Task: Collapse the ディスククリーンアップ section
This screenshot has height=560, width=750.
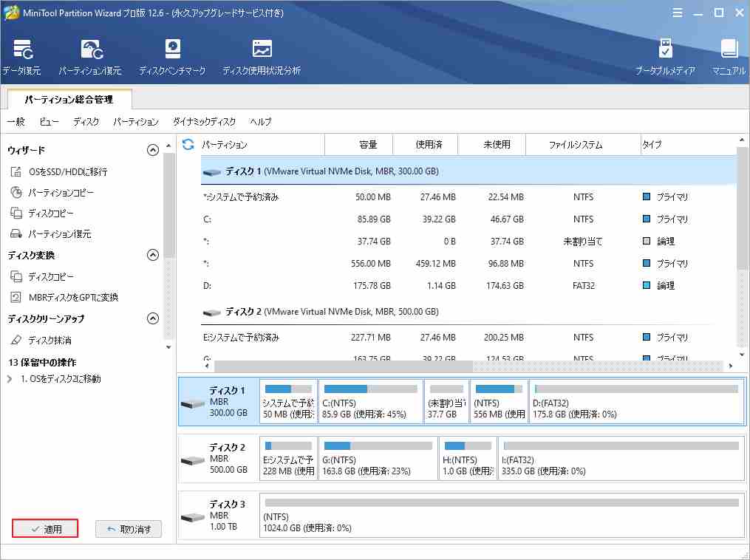Action: pyautogui.click(x=153, y=318)
